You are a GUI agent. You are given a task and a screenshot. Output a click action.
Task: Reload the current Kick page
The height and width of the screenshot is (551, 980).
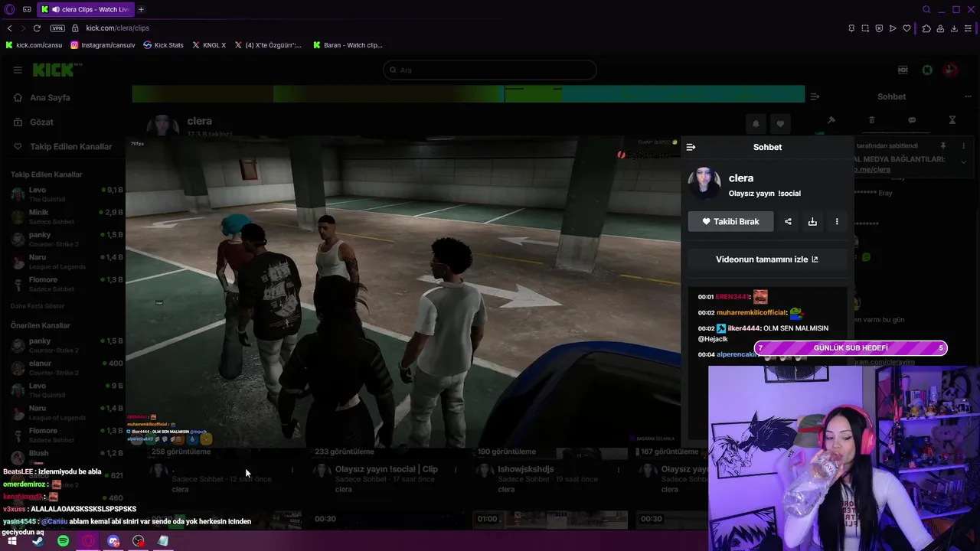click(37, 28)
